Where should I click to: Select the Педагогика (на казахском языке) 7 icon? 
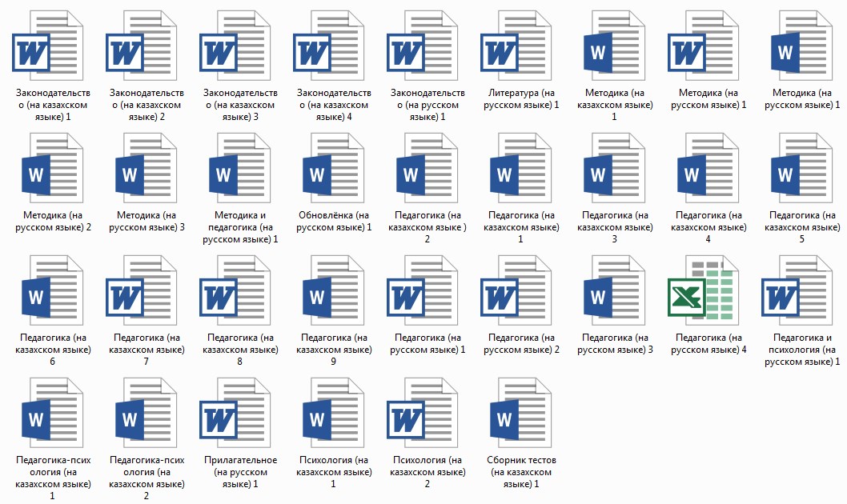[142, 290]
